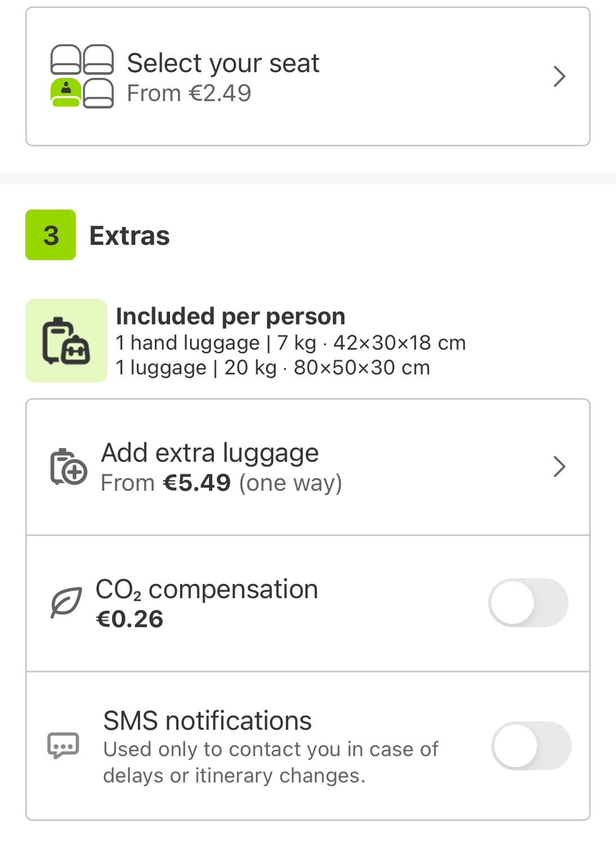Click the included luggage icon

point(66,341)
